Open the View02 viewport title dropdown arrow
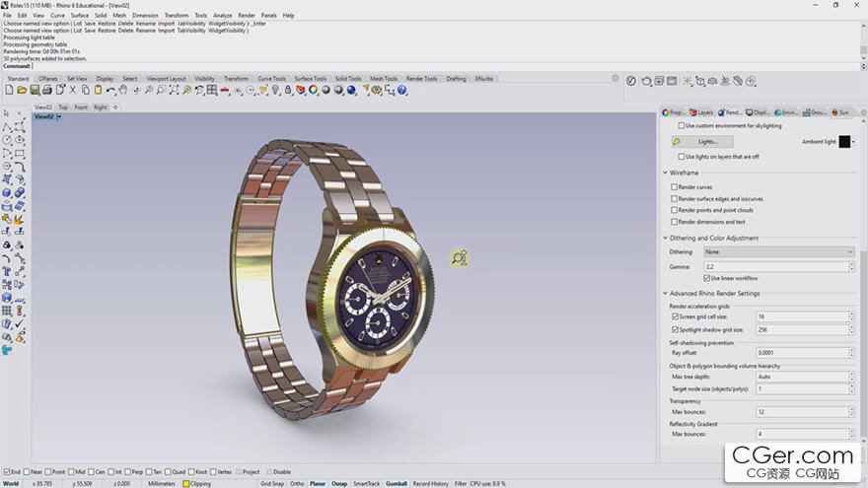Image resolution: width=868 pixels, height=488 pixels. [x=58, y=116]
